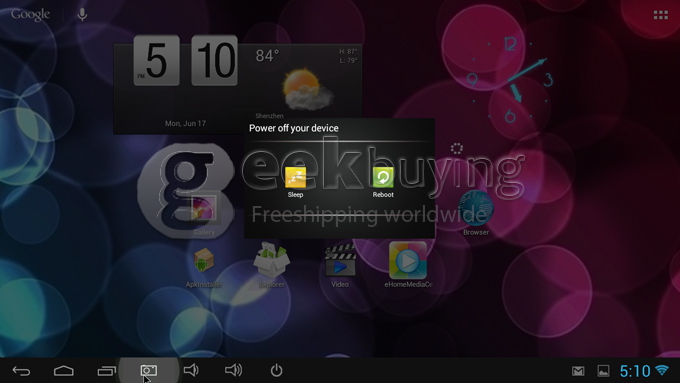Lower the volume
Image resolution: width=680 pixels, height=383 pixels.
pos(191,370)
